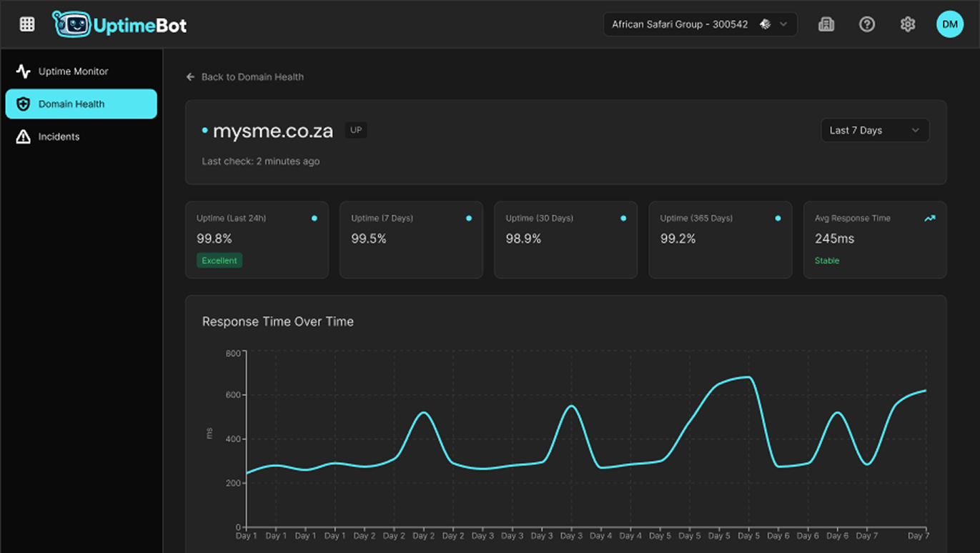
Task: Click the Excellent status badge
Action: click(219, 261)
